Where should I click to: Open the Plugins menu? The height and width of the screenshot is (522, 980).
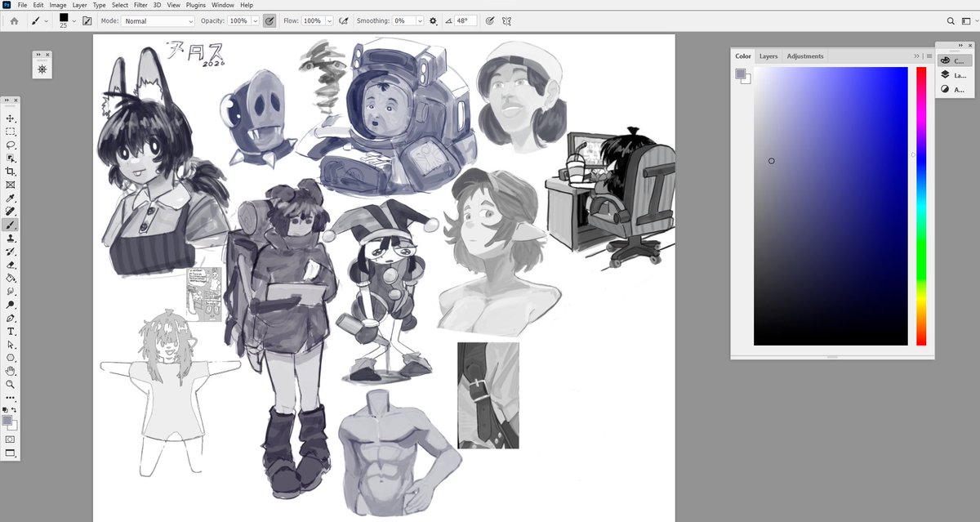[196, 5]
